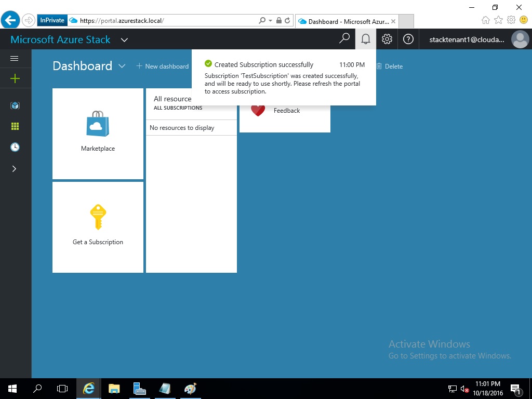This screenshot has width=532, height=399.
Task: Click the smiley feedback icon in browser
Action: [x=524, y=20]
